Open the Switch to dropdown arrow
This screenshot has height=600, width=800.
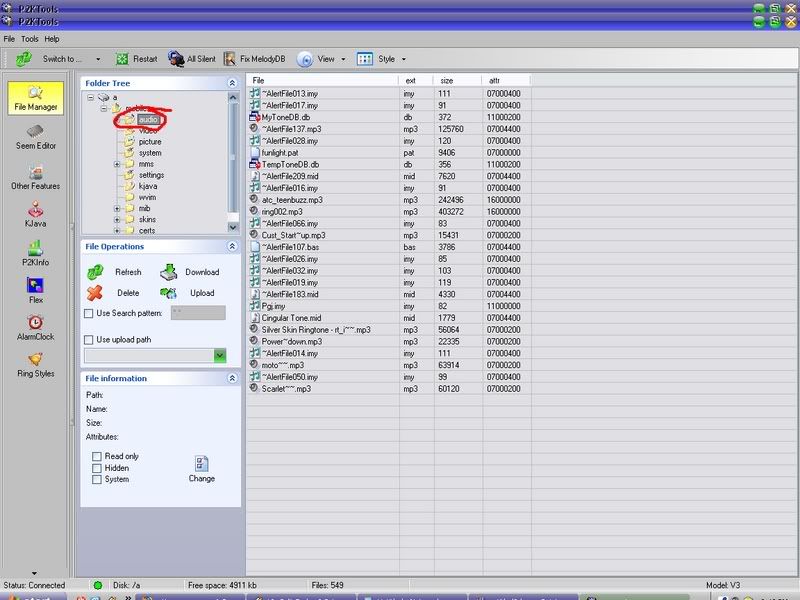point(98,59)
